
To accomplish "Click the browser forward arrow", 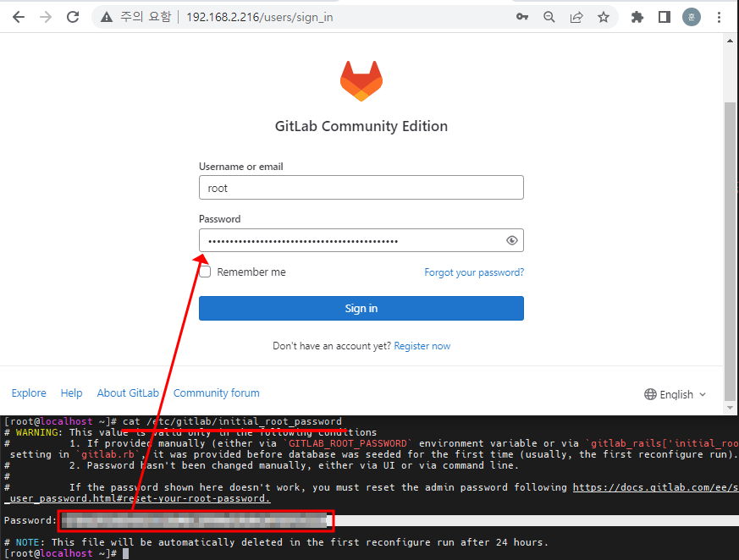I will 46,18.
